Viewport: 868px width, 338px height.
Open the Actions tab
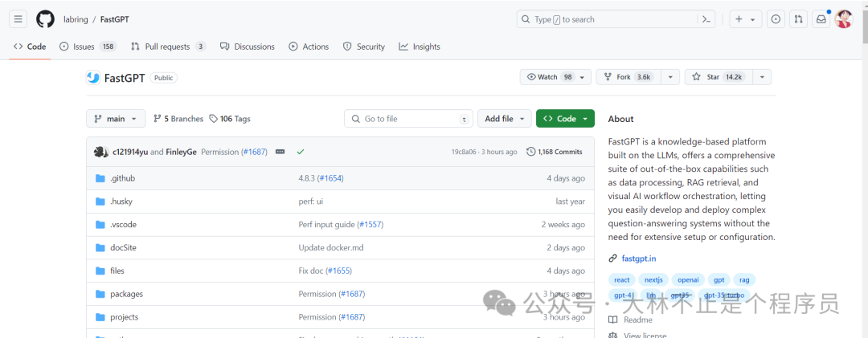(309, 47)
